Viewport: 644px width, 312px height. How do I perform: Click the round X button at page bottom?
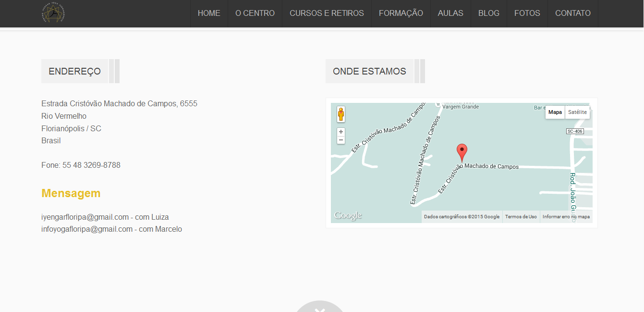coord(320,307)
